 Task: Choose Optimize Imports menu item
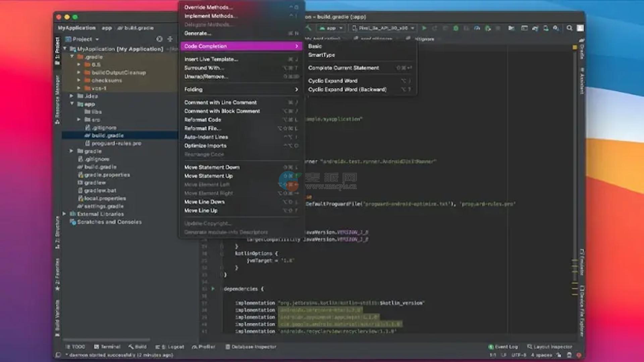click(x=241, y=146)
